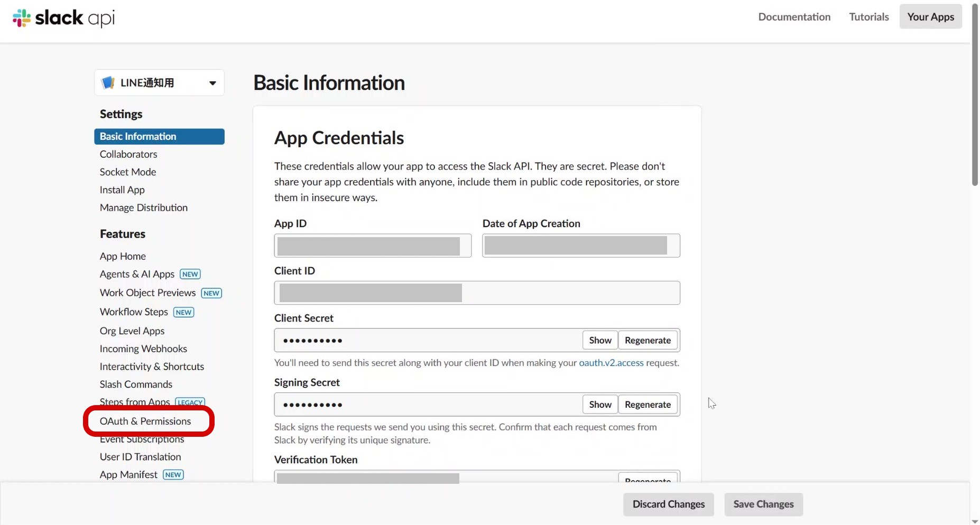The width and height of the screenshot is (980, 525).
Task: Click the Slack API logo
Action: (63, 18)
